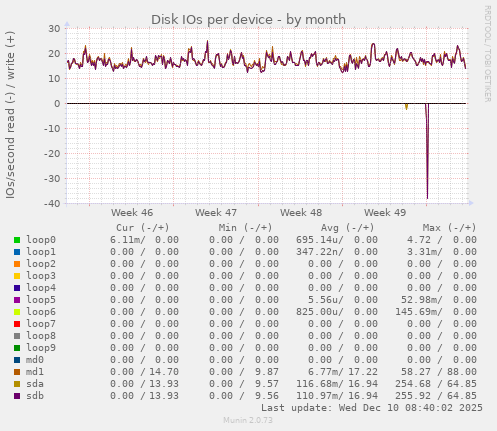Screen dimensions: 497x431
Task: Click md1 max write value 88.00
Action: (462, 372)
